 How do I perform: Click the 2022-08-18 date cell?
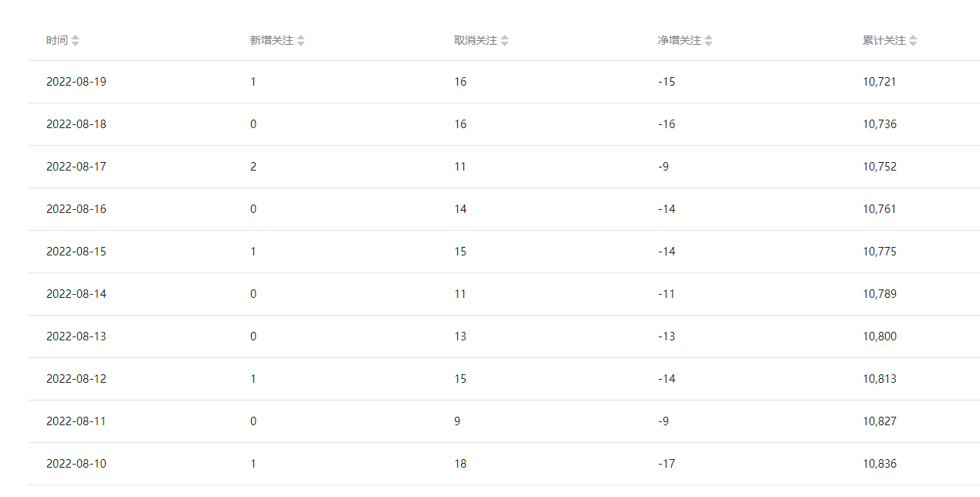pyautogui.click(x=76, y=124)
